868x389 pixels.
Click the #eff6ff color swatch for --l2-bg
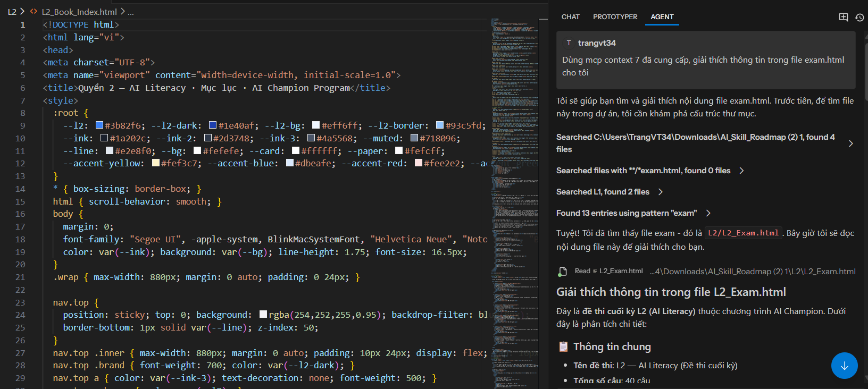coord(316,125)
